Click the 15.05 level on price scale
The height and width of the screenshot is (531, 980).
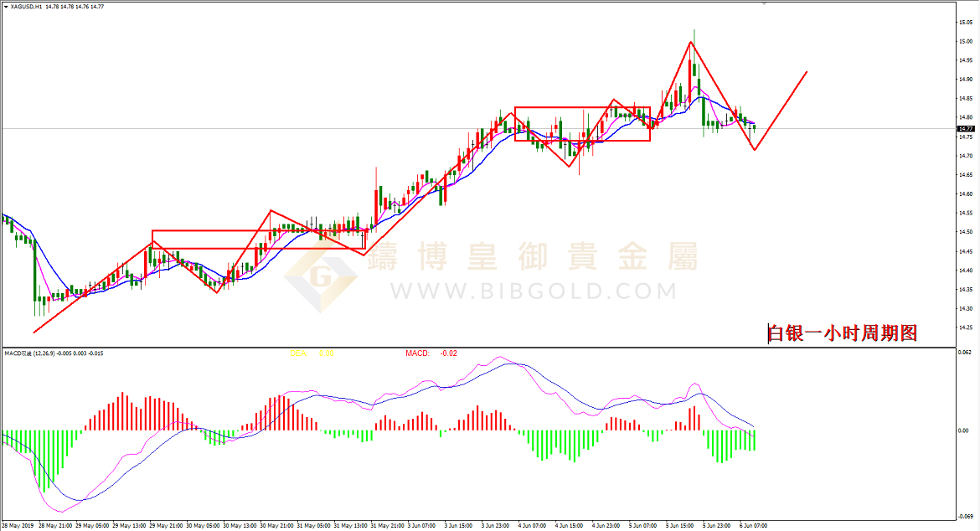(966, 23)
